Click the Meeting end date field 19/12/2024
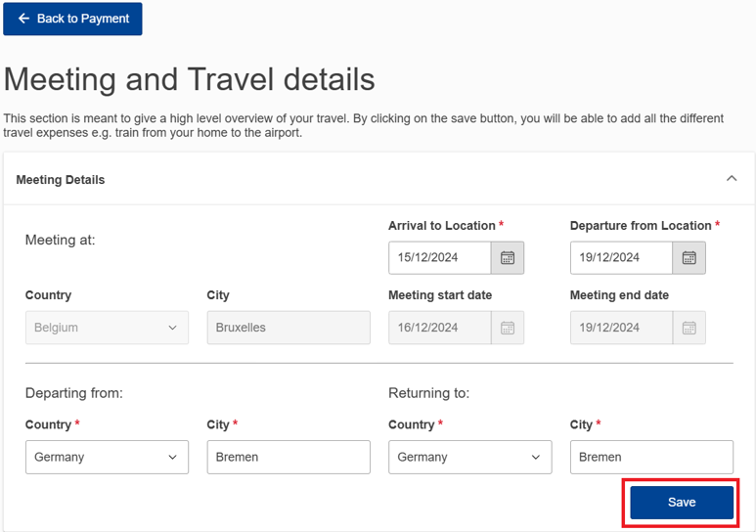The image size is (756, 532). coord(621,328)
